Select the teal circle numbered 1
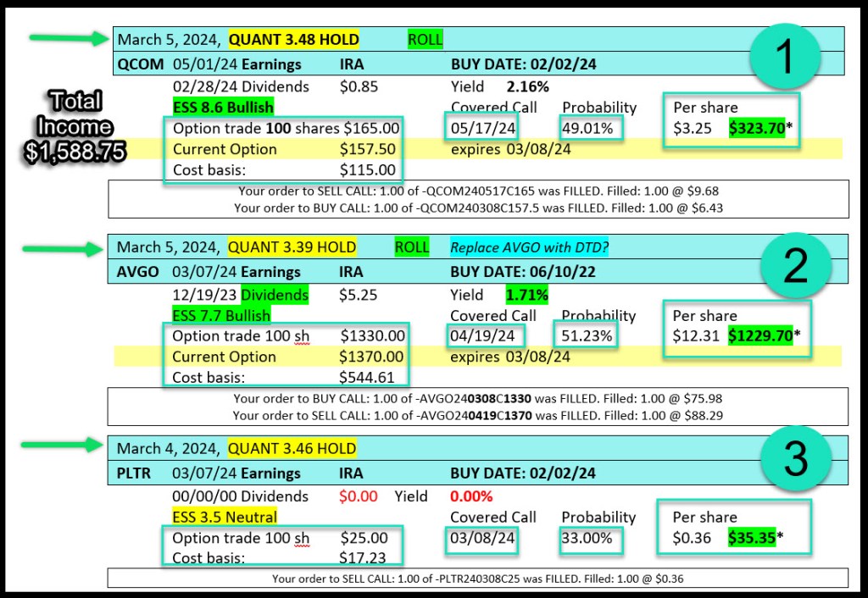 (x=785, y=58)
